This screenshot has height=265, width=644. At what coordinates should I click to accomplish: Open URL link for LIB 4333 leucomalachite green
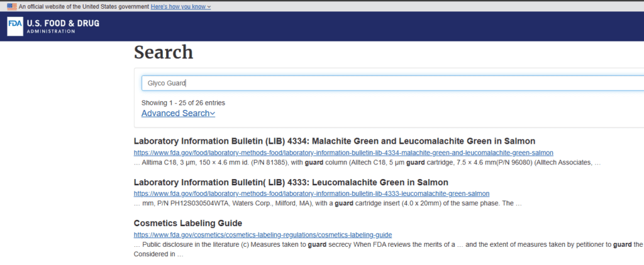click(x=312, y=193)
